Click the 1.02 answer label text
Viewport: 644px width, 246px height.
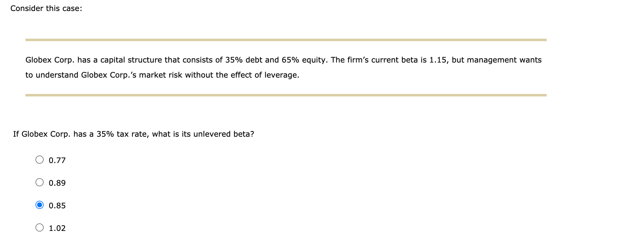[x=57, y=228]
